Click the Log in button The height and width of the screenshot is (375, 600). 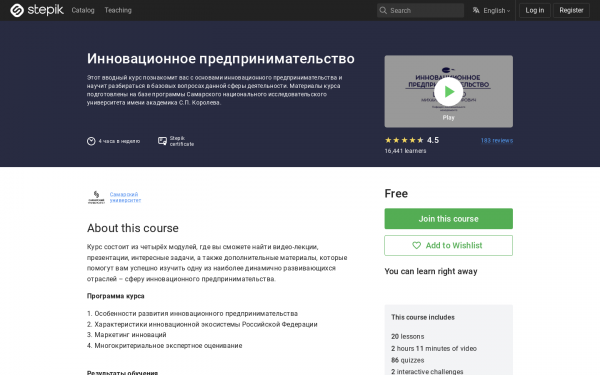coord(535,10)
